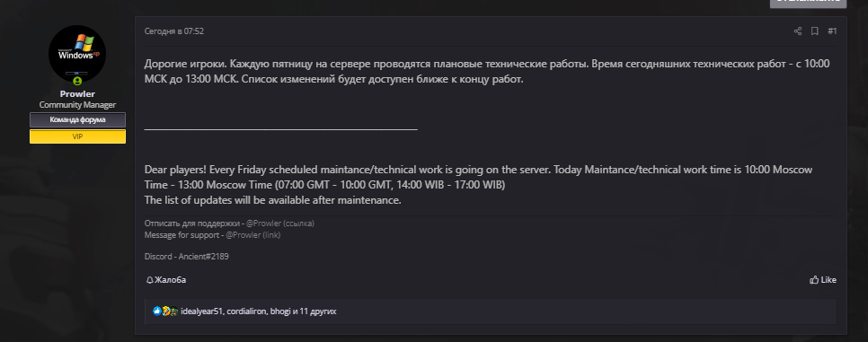This screenshot has height=342, width=868.
Task: Report post using Жалоба bell icon
Action: point(166,280)
